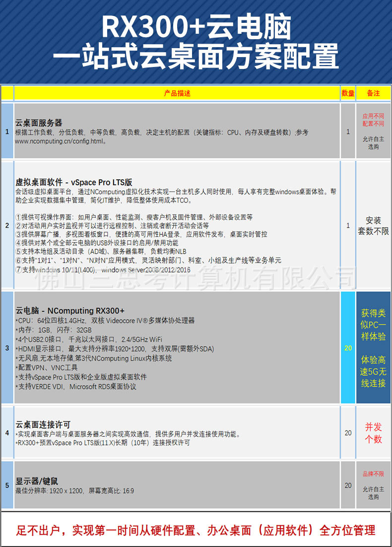
Task: Click the red '并发个数' note
Action: (373, 433)
